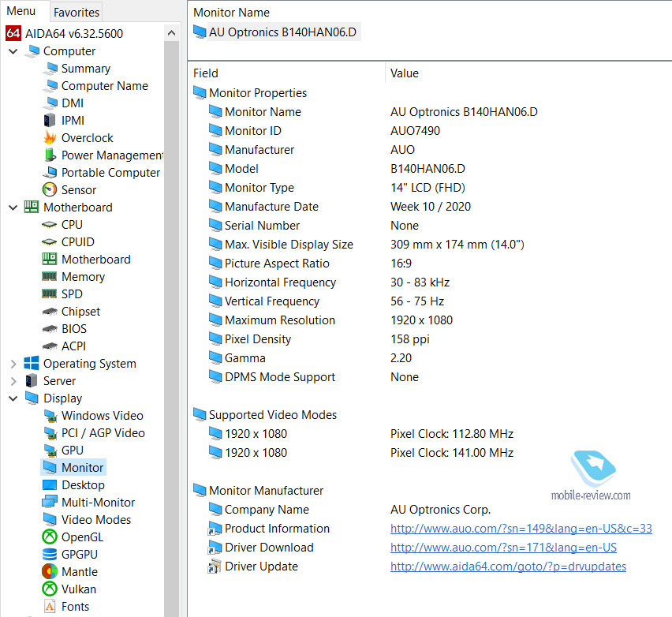This screenshot has height=617, width=672.
Task: Click the Memory module icon
Action: click(50, 277)
